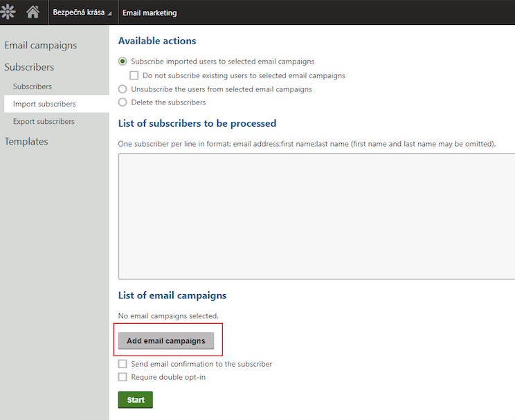Image resolution: width=515 pixels, height=420 pixels.
Task: Check Do not subscribe existing users
Action: tap(134, 75)
